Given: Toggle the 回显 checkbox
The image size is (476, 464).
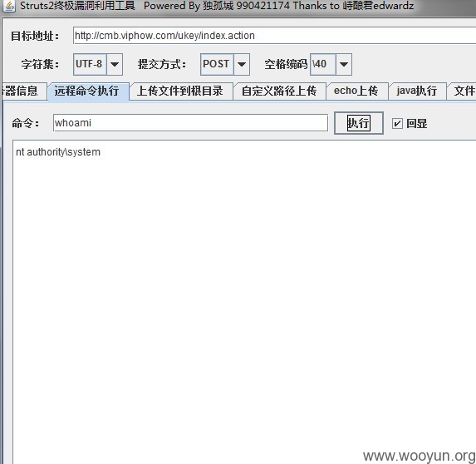Looking at the screenshot, I should [x=397, y=124].
